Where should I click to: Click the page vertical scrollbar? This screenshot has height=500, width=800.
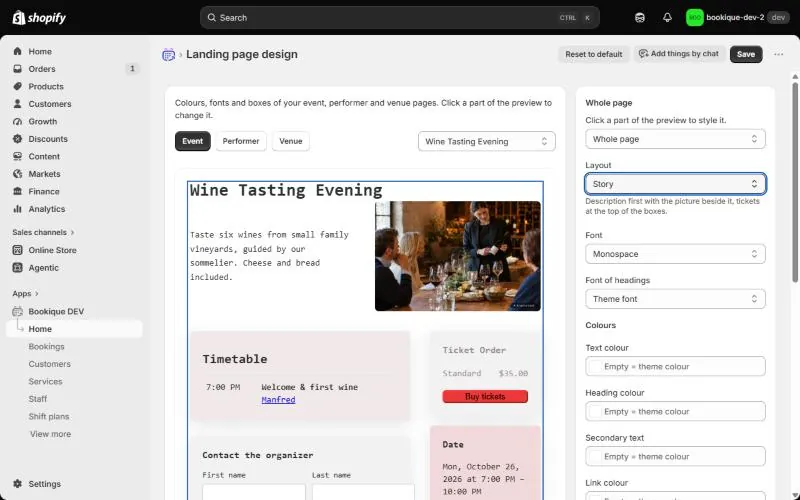pos(794,181)
